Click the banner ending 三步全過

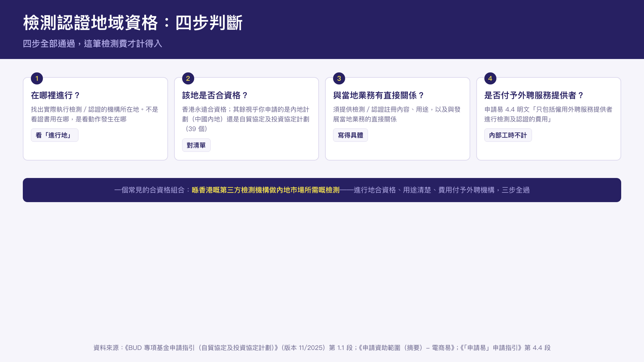click(516, 190)
